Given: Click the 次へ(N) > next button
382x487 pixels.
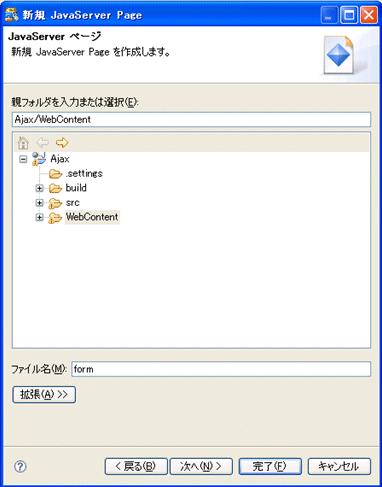Looking at the screenshot, I should [x=201, y=466].
